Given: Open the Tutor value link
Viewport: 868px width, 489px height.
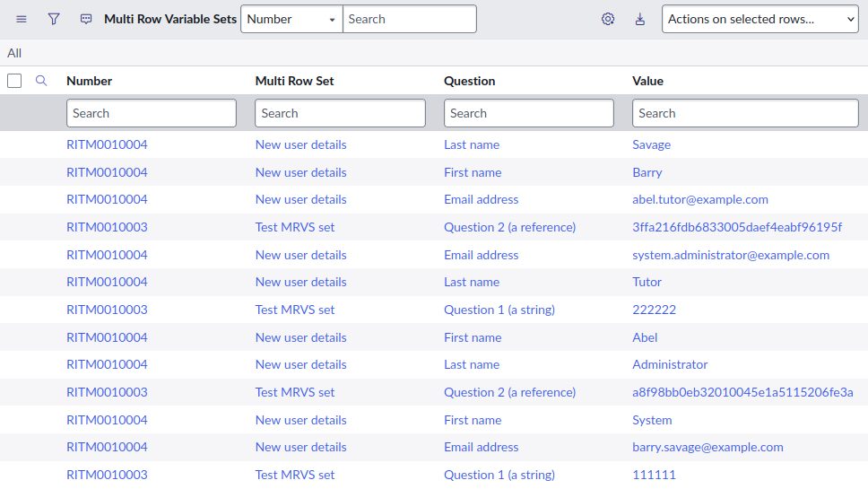Looking at the screenshot, I should [x=647, y=282].
